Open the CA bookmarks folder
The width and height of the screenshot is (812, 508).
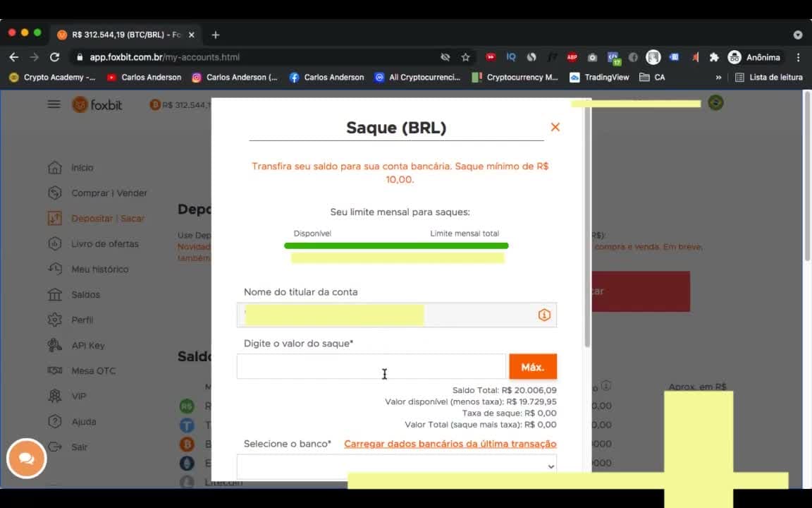point(652,77)
